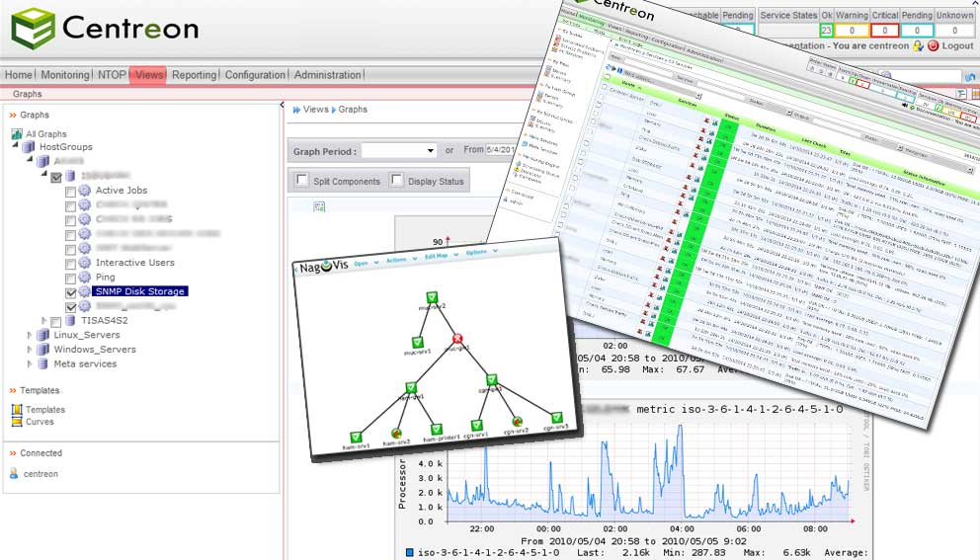Viewport: 980px width, 560px height.
Task: Click the centreon user avatar icon
Action: click(x=15, y=474)
